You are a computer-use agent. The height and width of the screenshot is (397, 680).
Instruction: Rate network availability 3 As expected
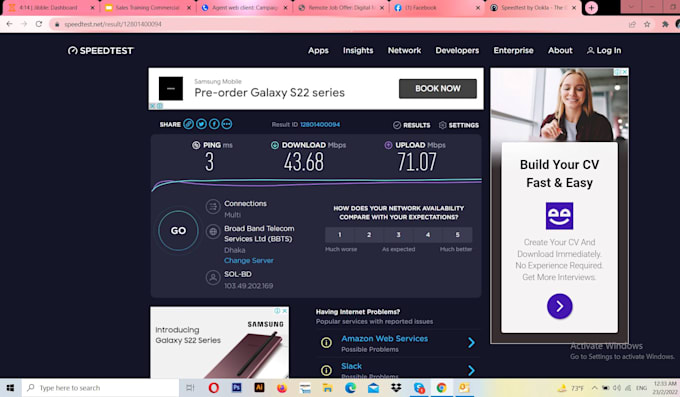point(399,235)
